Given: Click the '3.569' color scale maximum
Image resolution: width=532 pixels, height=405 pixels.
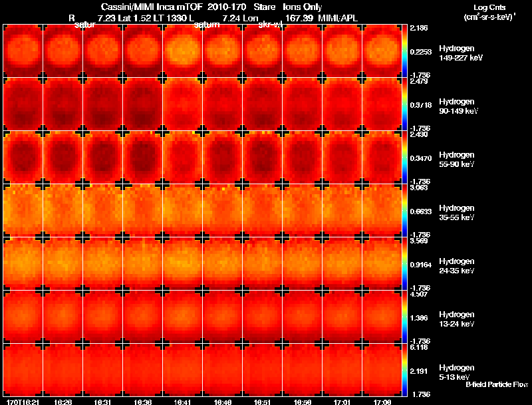Looking at the screenshot, I should pyautogui.click(x=419, y=241).
